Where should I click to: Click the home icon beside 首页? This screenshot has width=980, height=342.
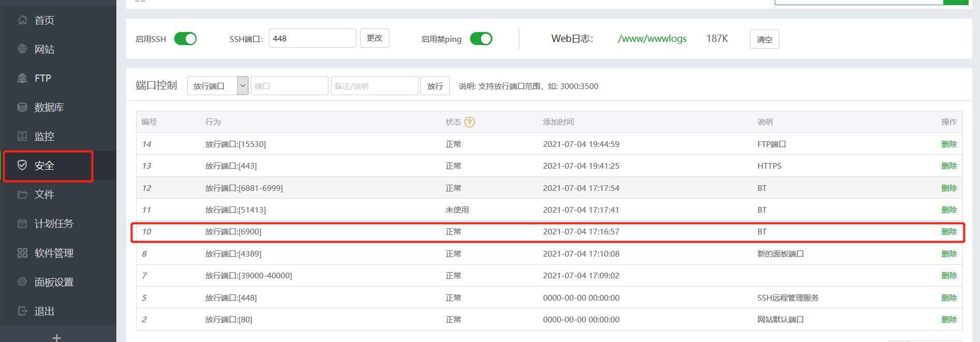click(x=22, y=20)
